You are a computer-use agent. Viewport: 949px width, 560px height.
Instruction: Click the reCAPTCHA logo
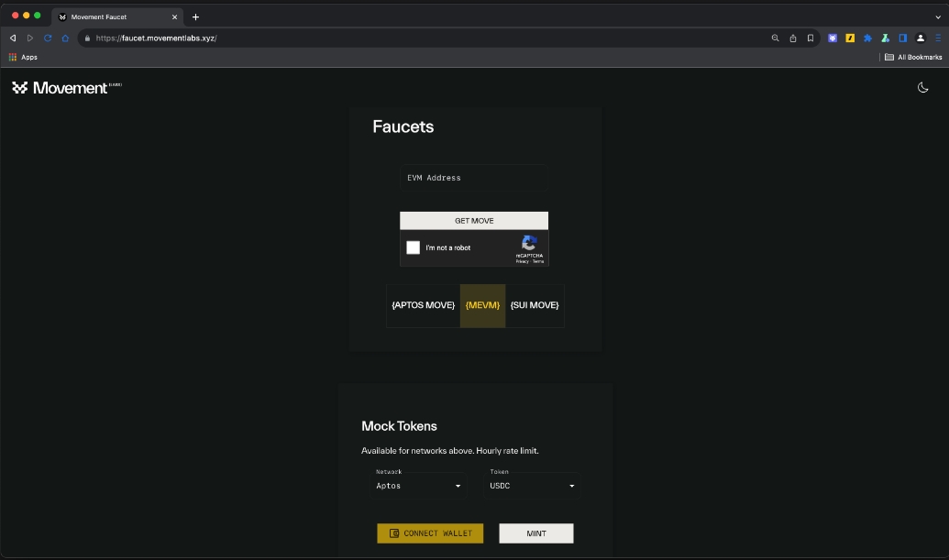click(x=529, y=243)
